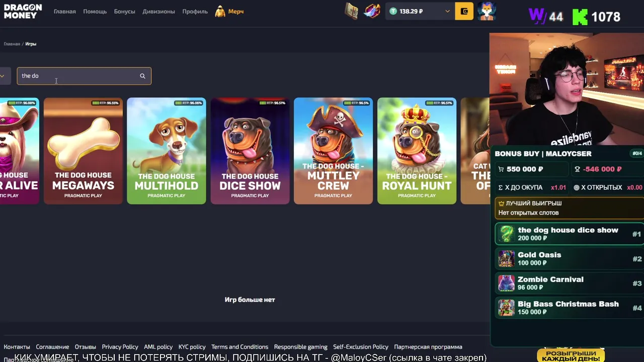644x362 pixels.
Task: Click the 'Игр больше нет' message
Action: coord(250,300)
